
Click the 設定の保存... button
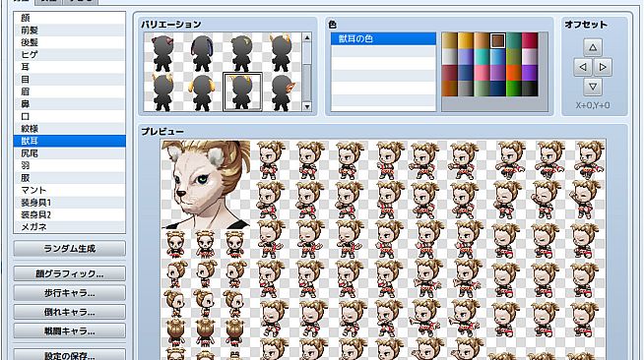69,355
